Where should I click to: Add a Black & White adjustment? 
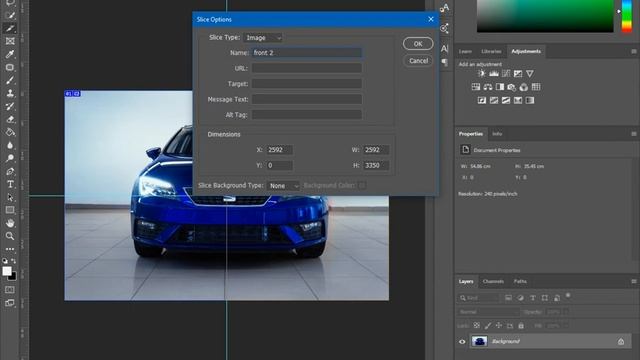500,87
